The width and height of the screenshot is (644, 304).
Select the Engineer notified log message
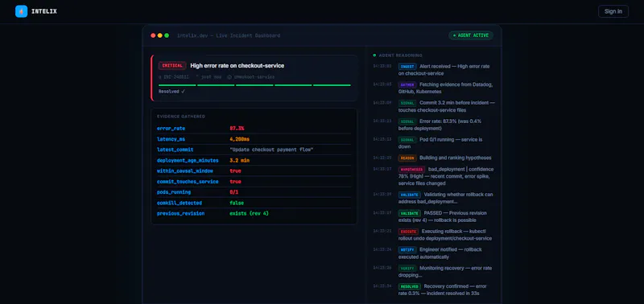[440, 253]
